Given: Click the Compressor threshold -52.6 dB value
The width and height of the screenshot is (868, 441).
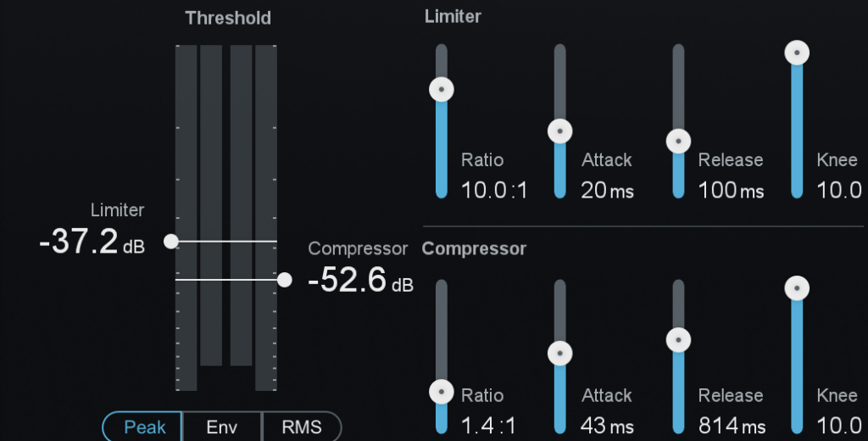Looking at the screenshot, I should 348,280.
